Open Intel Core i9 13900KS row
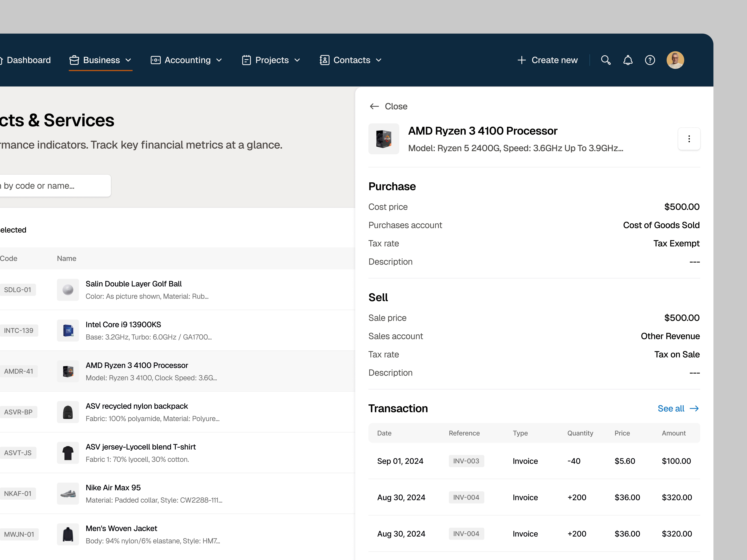The image size is (747, 560). [177, 331]
